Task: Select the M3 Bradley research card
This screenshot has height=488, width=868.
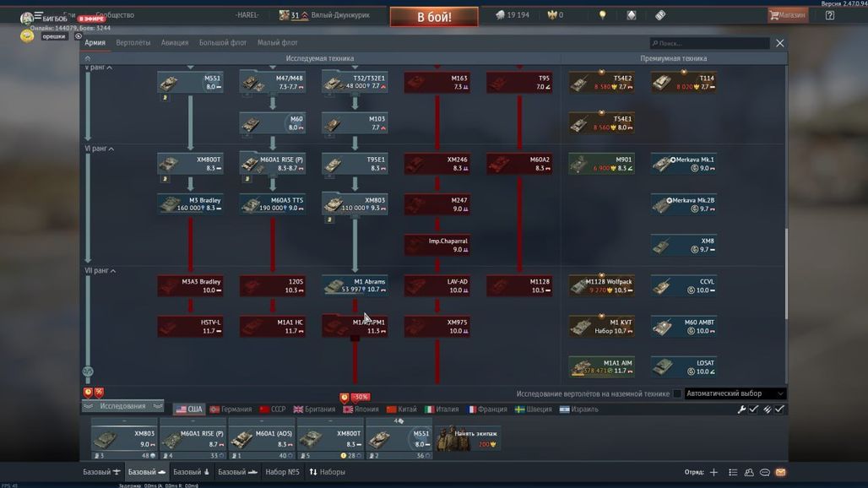Action: (x=191, y=204)
